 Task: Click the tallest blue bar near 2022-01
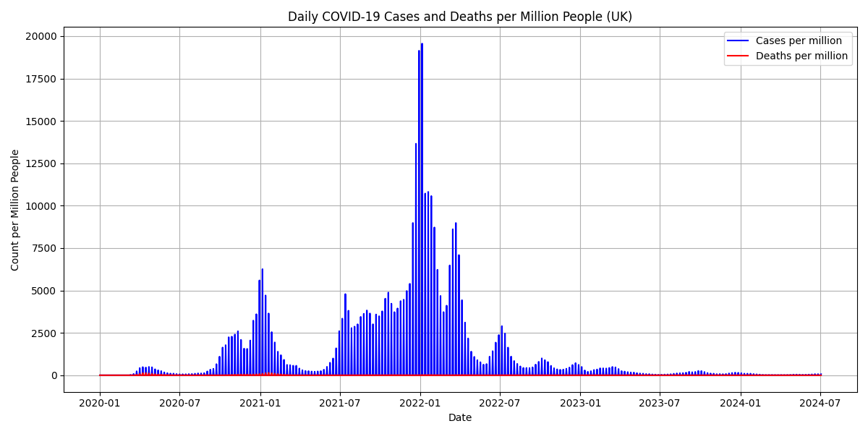422,210
